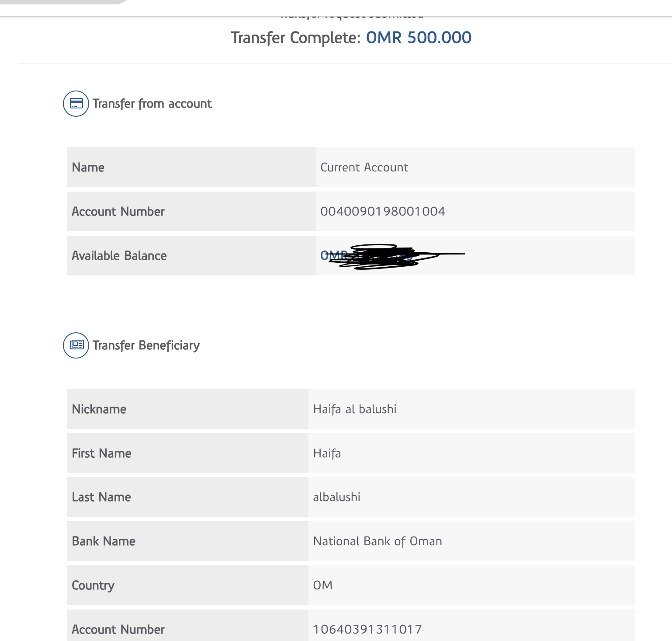Image resolution: width=672 pixels, height=641 pixels.
Task: Click the Last Name value albalushi
Action: (336, 497)
